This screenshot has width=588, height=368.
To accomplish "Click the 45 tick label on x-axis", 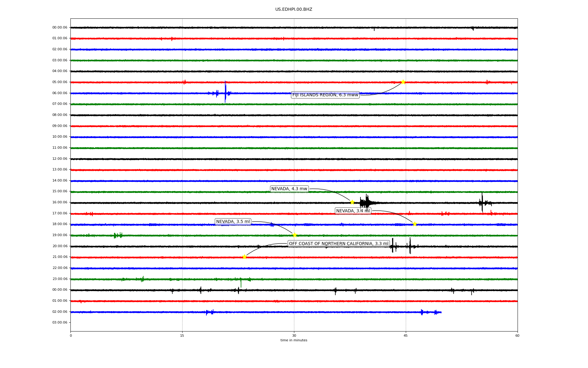I will coord(405,335).
